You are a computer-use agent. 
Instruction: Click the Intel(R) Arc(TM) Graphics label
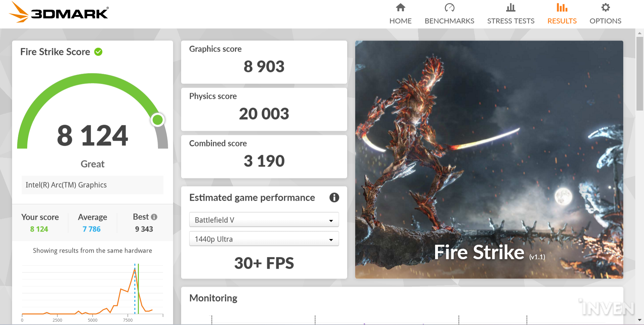point(66,185)
